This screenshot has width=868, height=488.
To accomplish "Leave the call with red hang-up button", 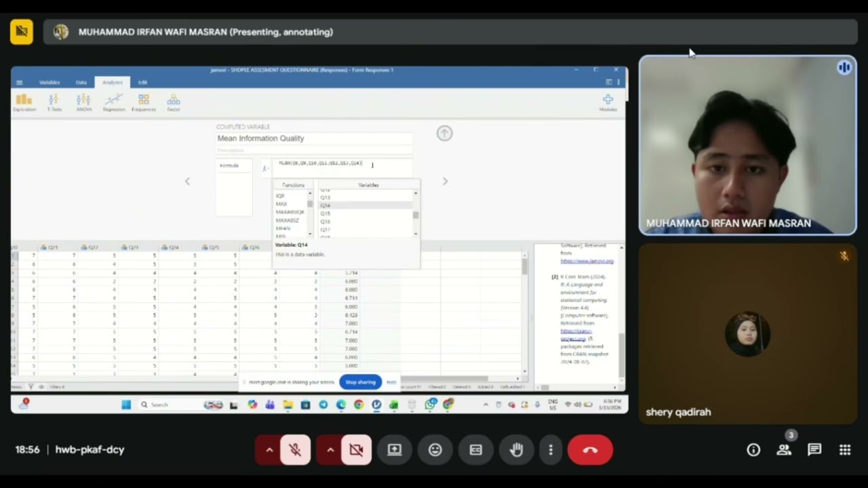I will (x=590, y=450).
